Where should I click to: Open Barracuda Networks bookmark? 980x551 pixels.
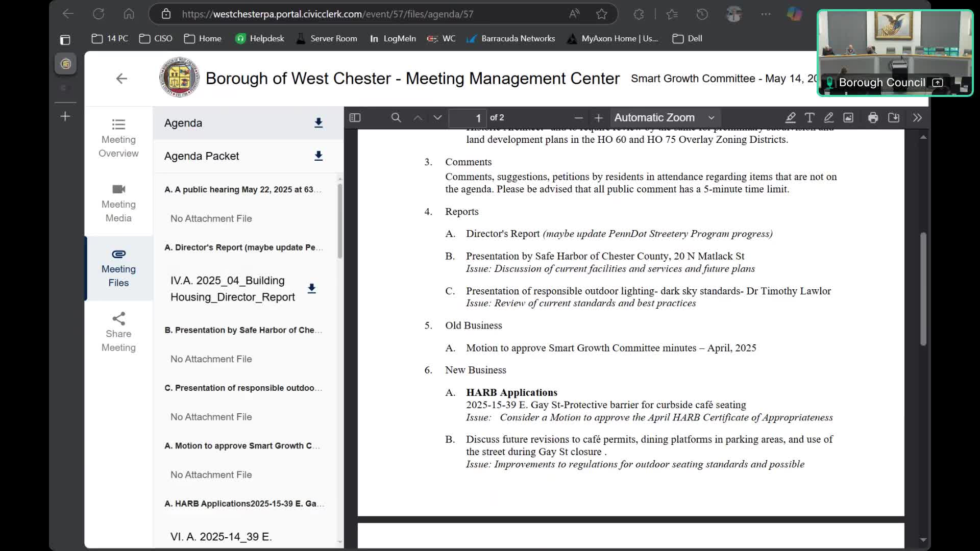510,38
